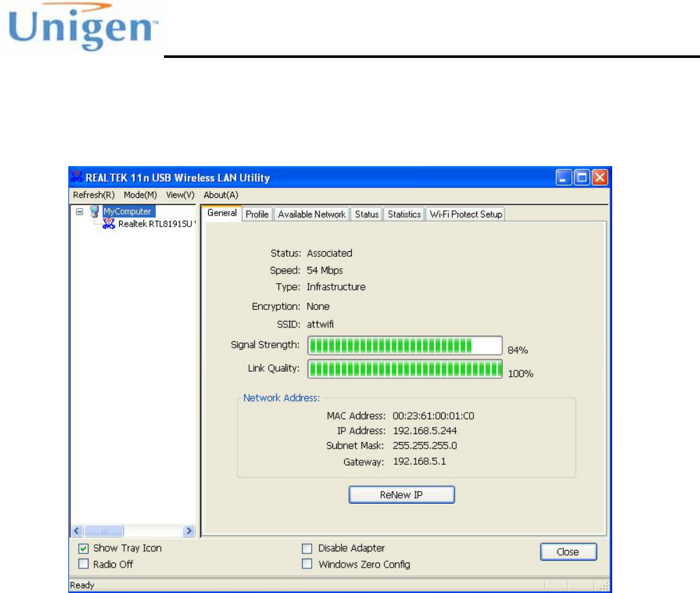The width and height of the screenshot is (700, 593).
Task: Open the About(A) menu
Action: pos(221,195)
